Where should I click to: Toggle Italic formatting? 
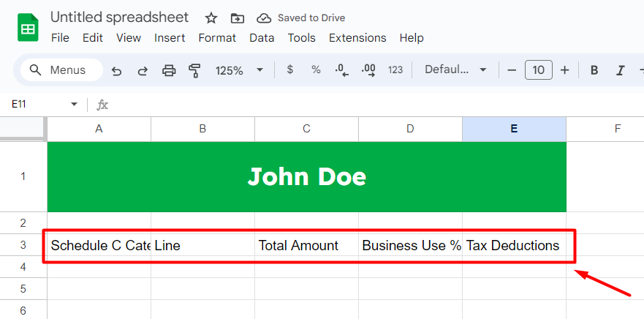[620, 70]
